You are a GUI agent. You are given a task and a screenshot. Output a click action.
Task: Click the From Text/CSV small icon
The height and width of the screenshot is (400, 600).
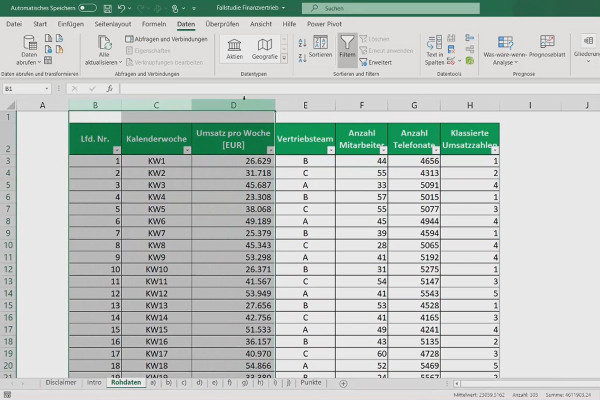click(48, 38)
